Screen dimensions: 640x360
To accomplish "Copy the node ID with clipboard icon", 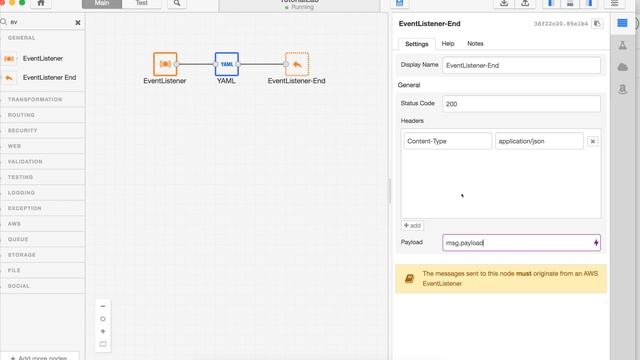I will [x=597, y=24].
